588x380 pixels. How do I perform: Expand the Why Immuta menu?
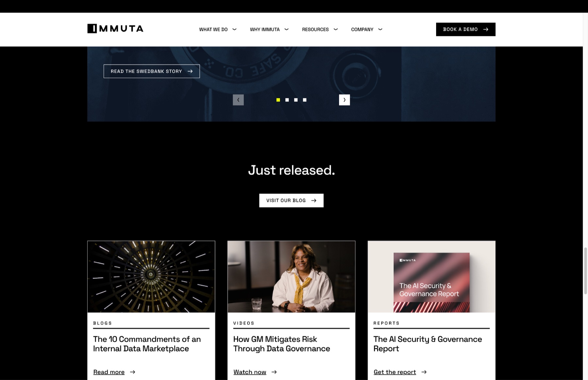(269, 29)
